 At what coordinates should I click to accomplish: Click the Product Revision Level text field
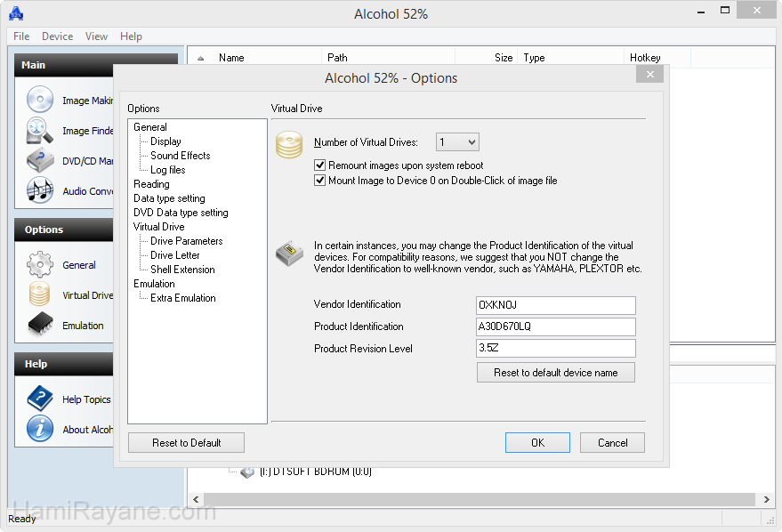(x=556, y=348)
